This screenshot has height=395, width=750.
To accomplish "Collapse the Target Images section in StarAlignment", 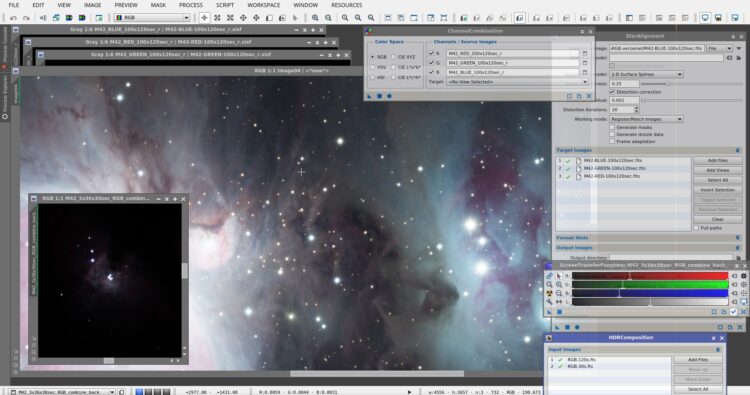I will 737,150.
